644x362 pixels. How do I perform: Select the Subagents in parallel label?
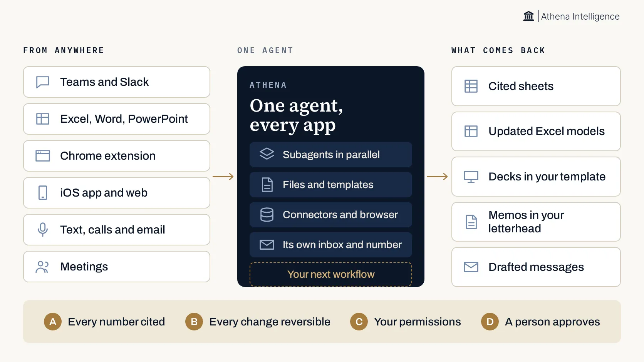tap(331, 155)
